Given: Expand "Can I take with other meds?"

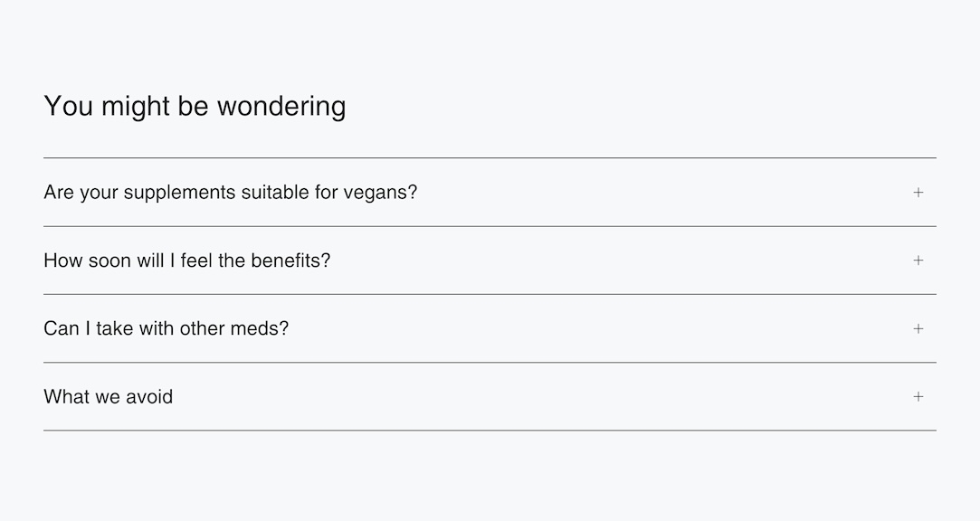Looking at the screenshot, I should (166, 328).
